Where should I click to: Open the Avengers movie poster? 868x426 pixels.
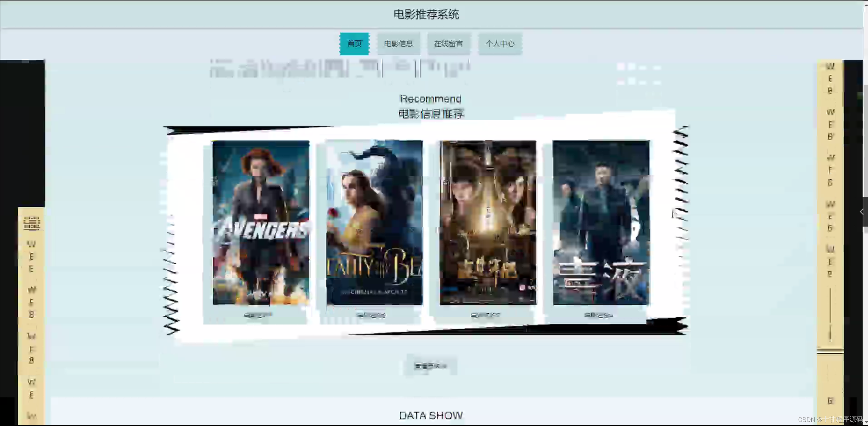(x=260, y=224)
